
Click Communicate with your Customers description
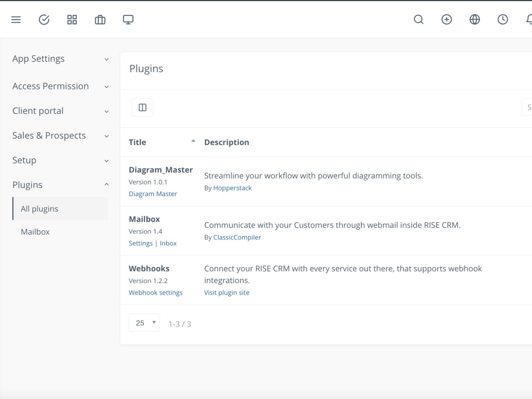pos(332,225)
